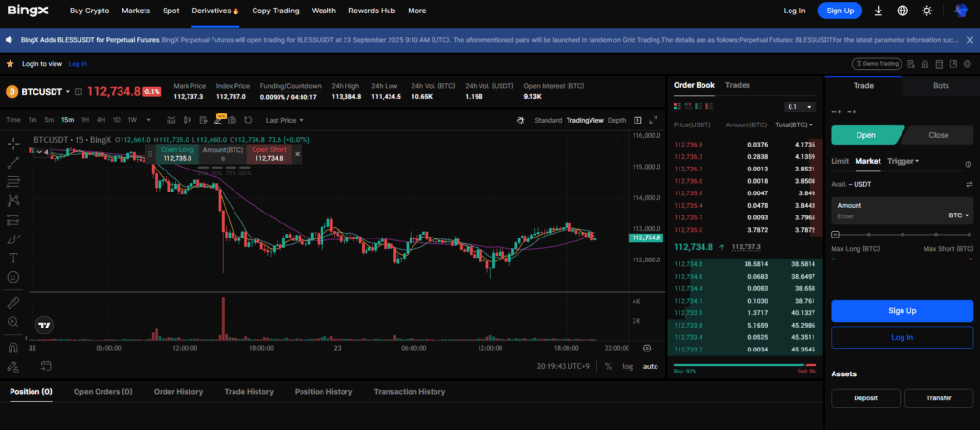
Task: Click the order type info icon
Action: [969, 165]
